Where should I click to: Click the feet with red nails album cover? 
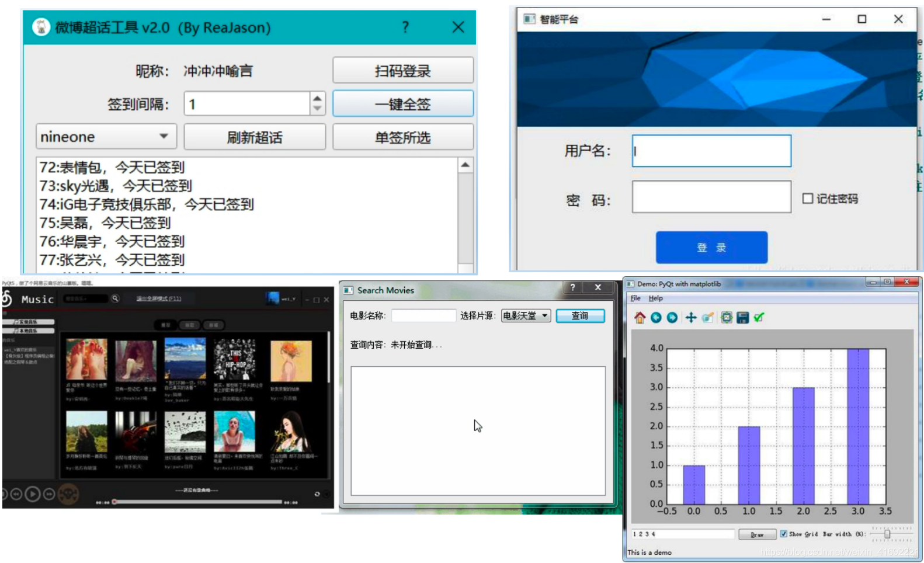(86, 359)
